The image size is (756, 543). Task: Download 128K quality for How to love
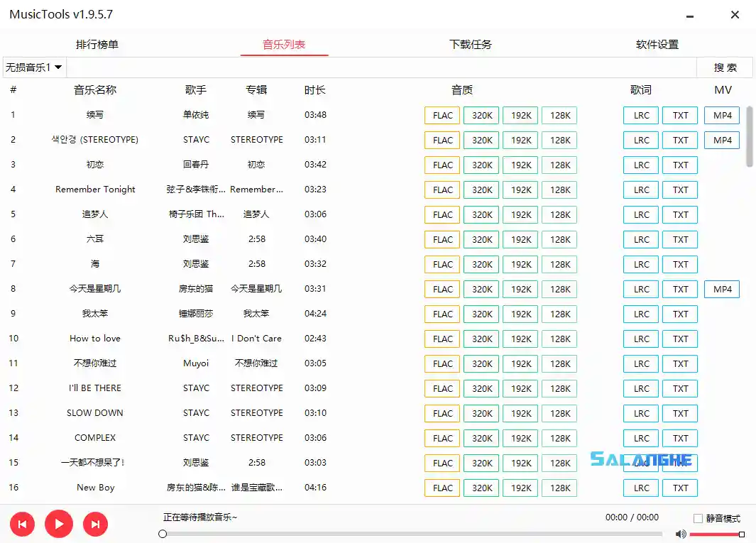point(559,339)
